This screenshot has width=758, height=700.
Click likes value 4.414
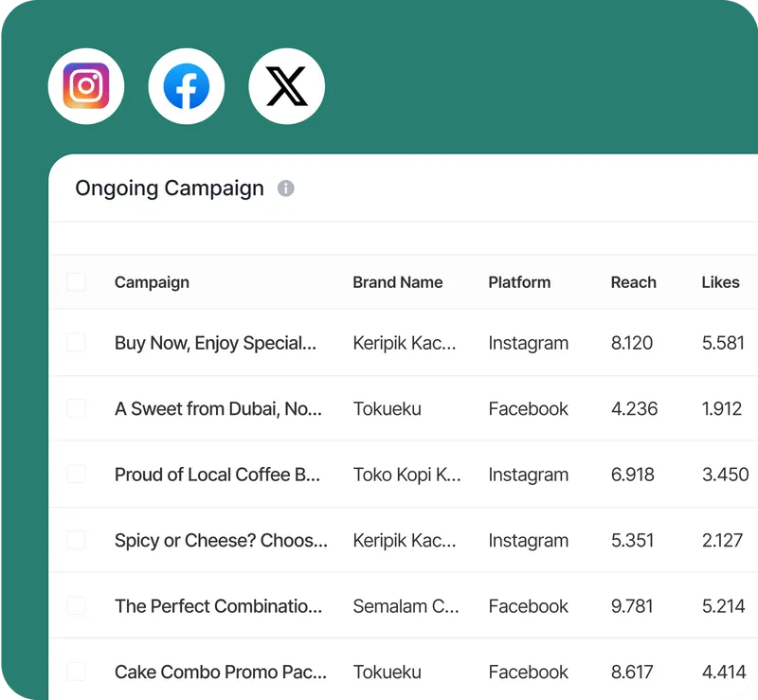724,672
